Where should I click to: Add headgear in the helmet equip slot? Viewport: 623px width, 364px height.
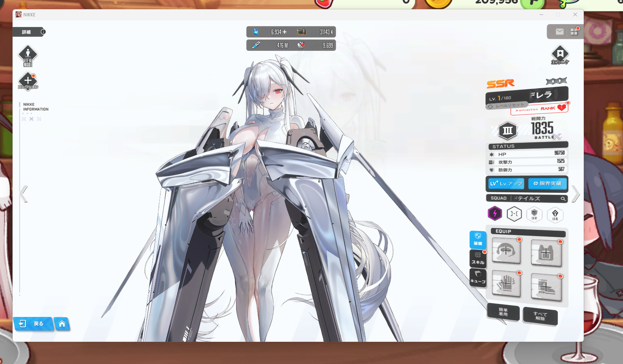tap(506, 251)
